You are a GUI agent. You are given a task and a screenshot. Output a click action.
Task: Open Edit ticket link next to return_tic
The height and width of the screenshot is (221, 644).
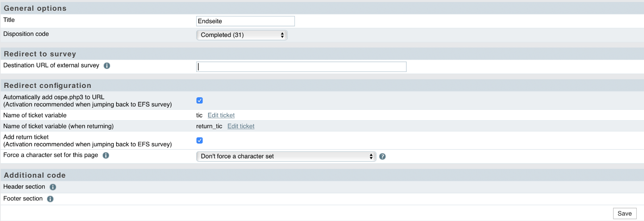pos(241,126)
